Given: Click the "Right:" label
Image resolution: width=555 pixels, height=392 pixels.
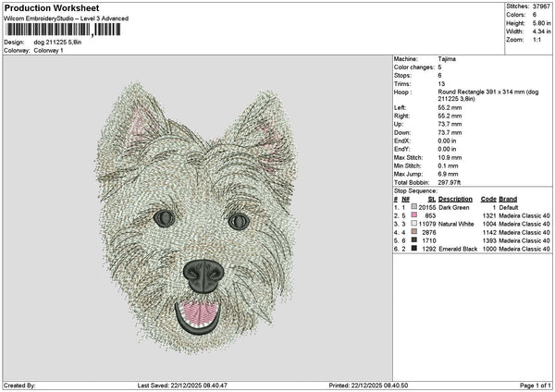Looking at the screenshot, I should pyautogui.click(x=401, y=116).
